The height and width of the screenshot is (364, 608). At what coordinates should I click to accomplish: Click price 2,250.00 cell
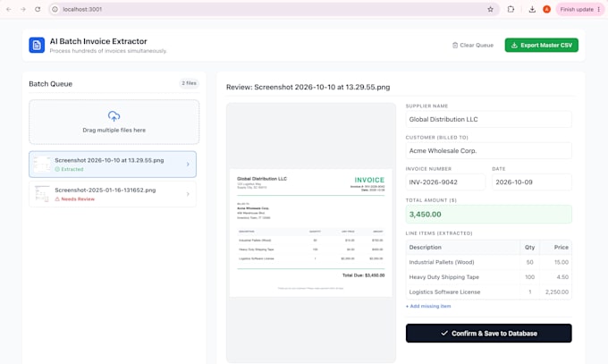coord(555,292)
